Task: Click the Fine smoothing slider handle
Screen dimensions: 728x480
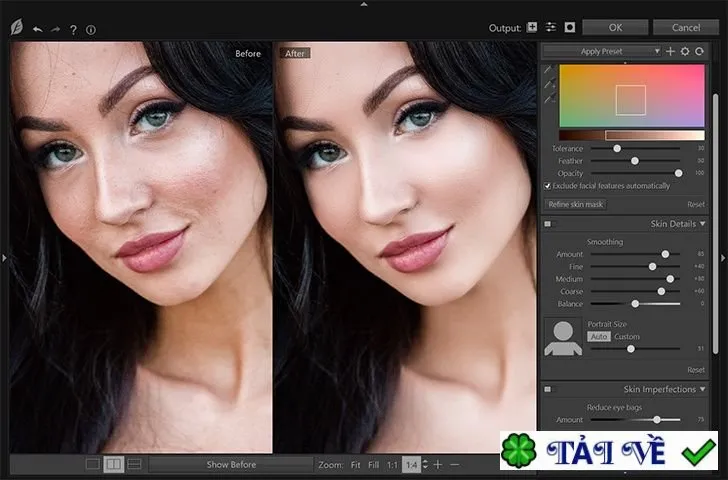Action: click(x=652, y=266)
